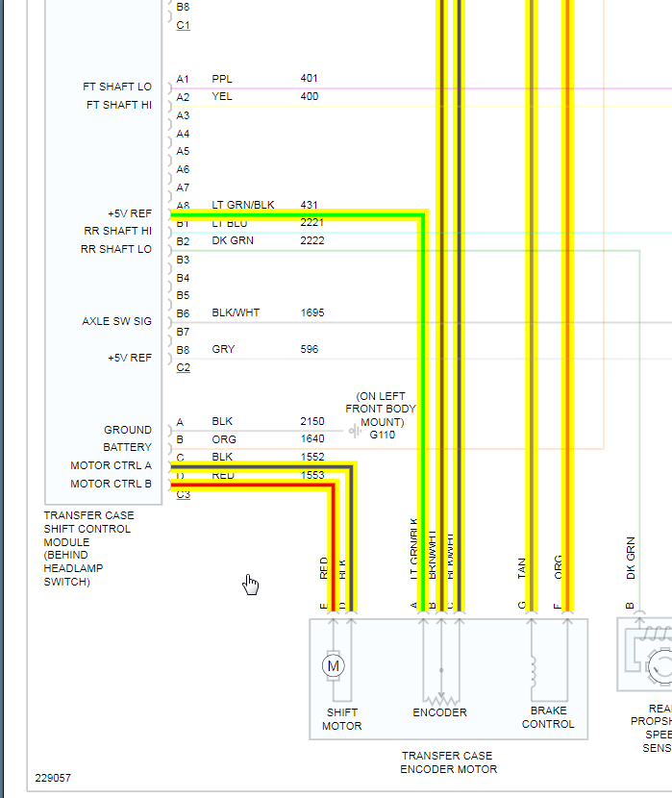
Task: Click the highlighted red wire to shift motor
Action: pyautogui.click(x=334, y=547)
